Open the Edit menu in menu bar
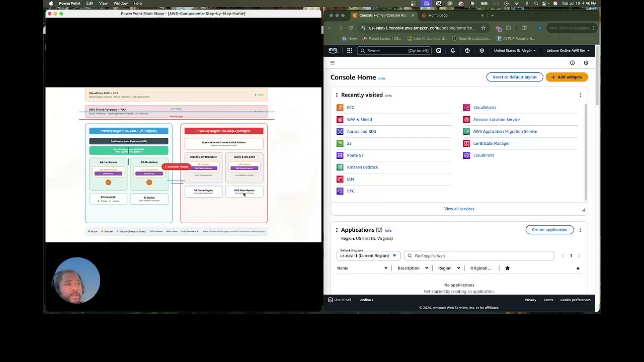The height and width of the screenshot is (362, 644). pyautogui.click(x=90, y=4)
